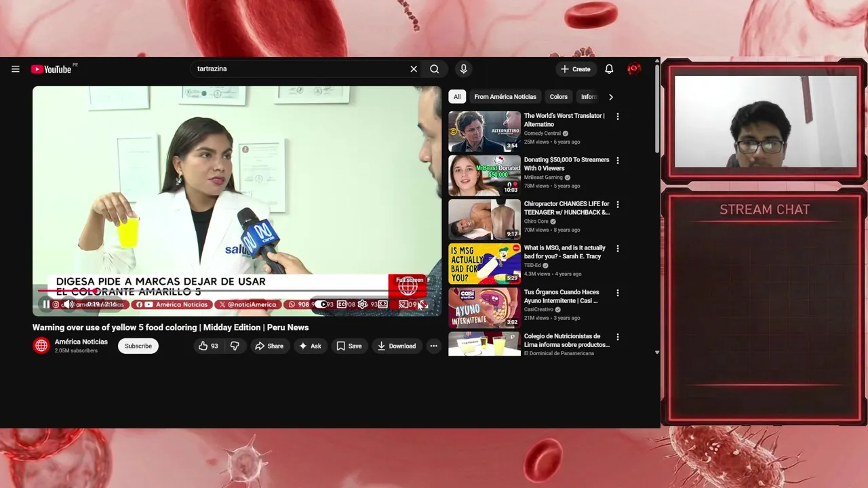The width and height of the screenshot is (868, 488).
Task: Click the page scrollbar down arrow
Action: 656,352
